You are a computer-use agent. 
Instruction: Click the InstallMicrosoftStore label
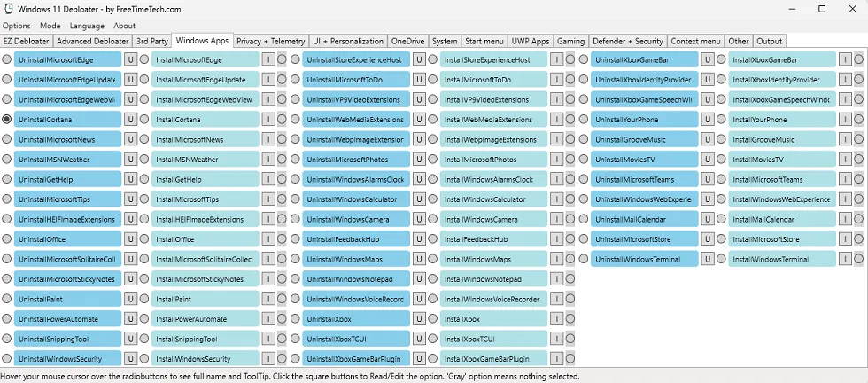pos(782,239)
